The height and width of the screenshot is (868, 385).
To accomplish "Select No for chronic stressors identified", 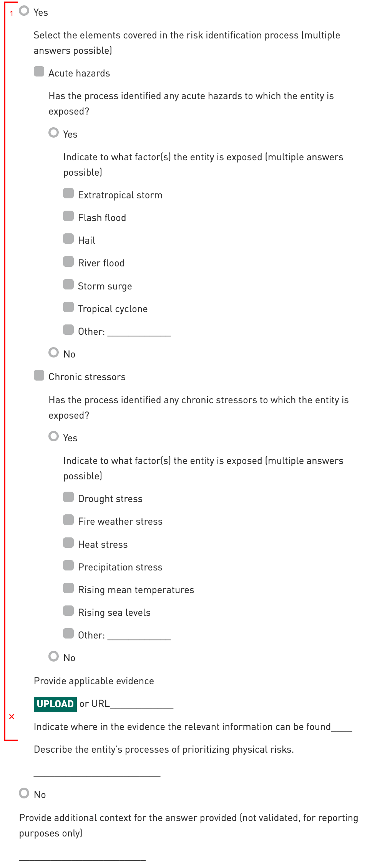I will (54, 656).
